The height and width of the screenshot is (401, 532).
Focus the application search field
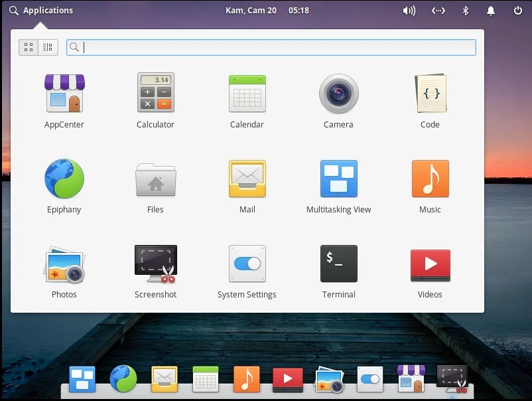click(271, 47)
